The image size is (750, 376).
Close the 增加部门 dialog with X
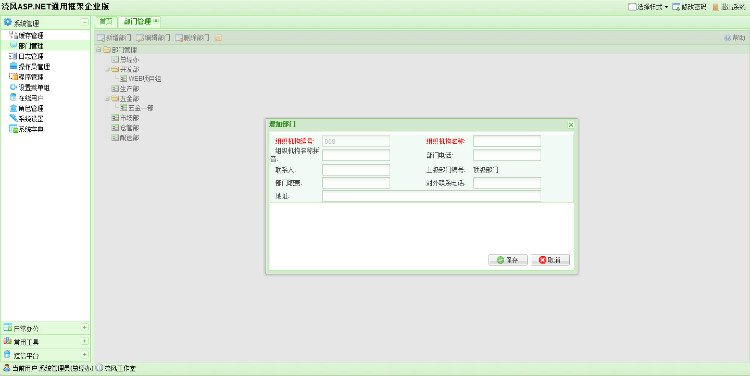tap(571, 124)
